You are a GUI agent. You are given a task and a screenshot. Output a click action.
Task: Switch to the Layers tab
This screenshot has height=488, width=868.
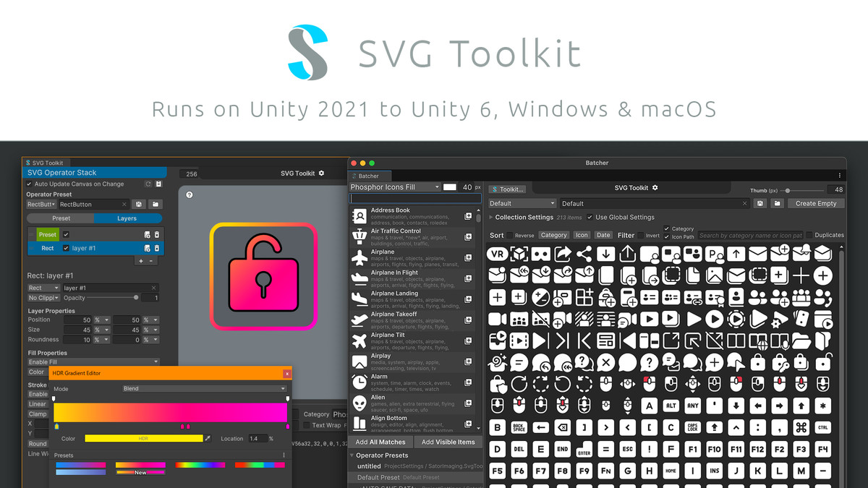(128, 218)
